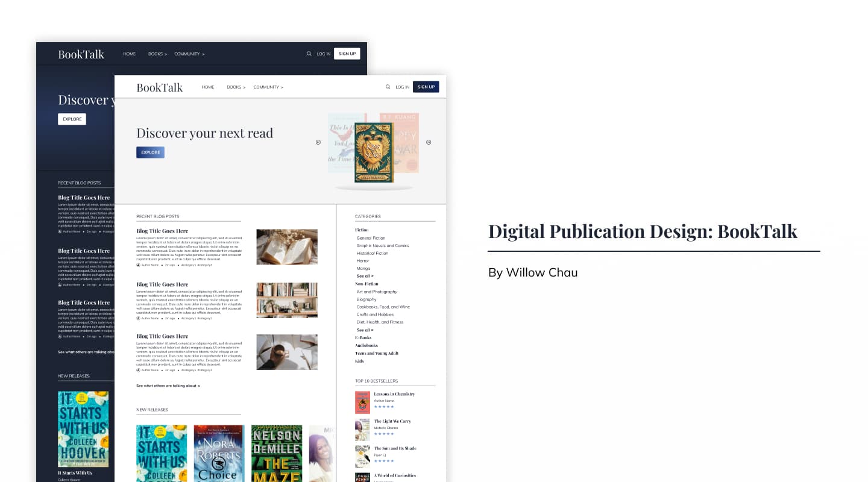
Task: Open 'See what others are talking about' link
Action: point(168,386)
